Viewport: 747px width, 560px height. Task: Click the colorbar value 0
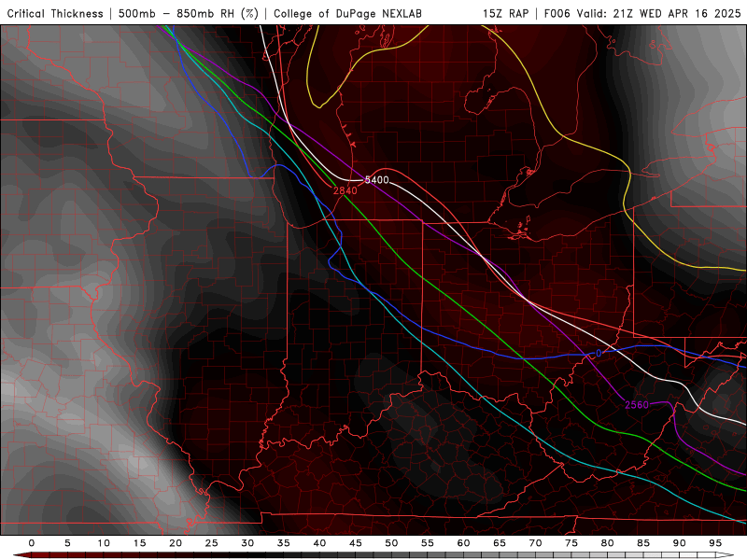point(32,543)
